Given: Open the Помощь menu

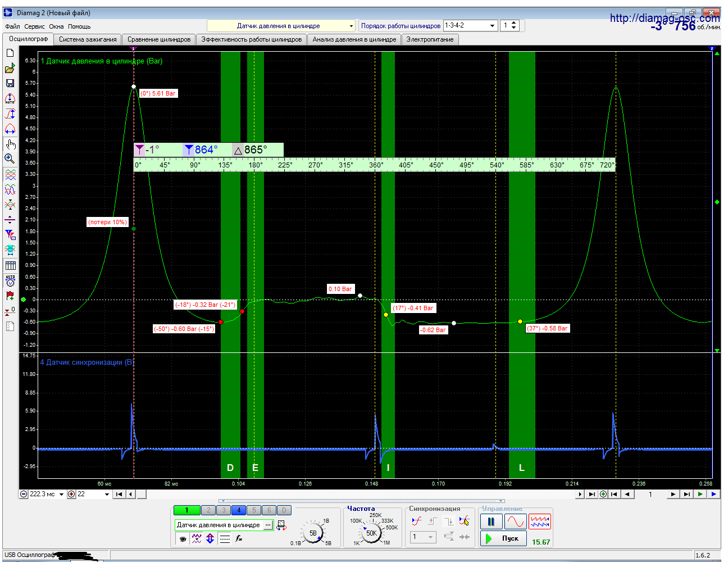Looking at the screenshot, I should tap(79, 26).
